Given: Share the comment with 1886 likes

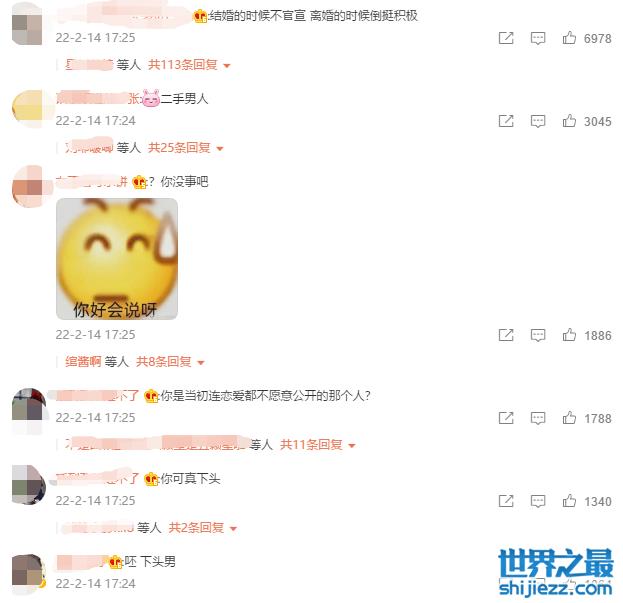Looking at the screenshot, I should click(x=506, y=335).
